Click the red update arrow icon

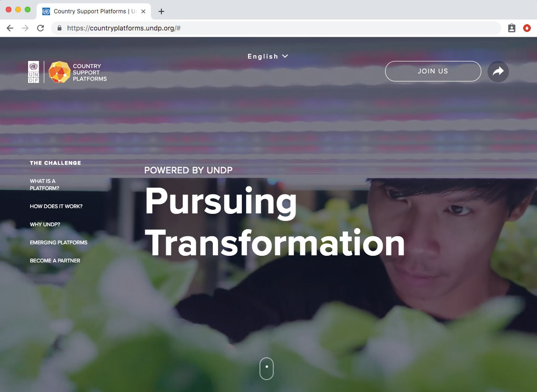527,28
